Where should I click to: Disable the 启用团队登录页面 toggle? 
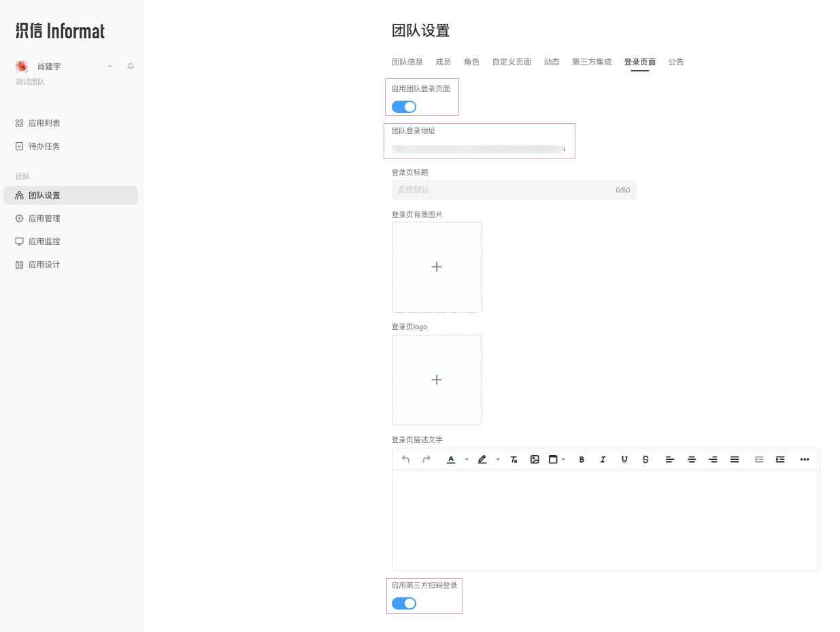tap(403, 107)
